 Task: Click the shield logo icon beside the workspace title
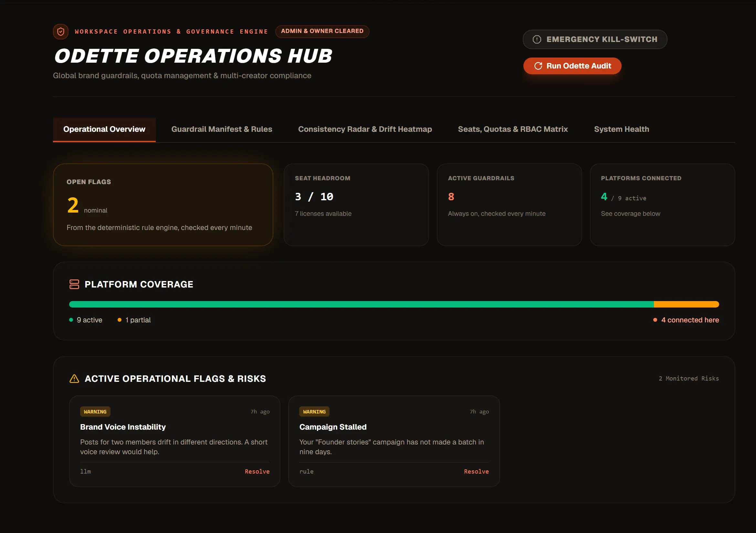click(x=61, y=32)
